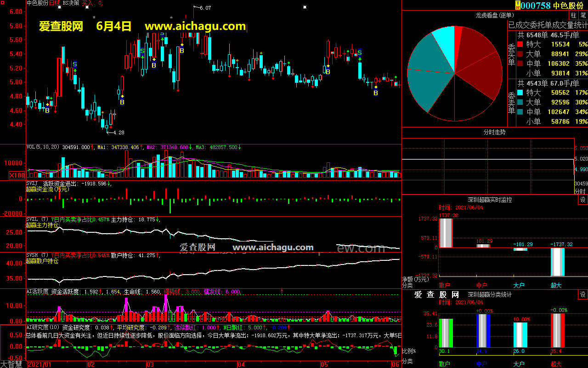Click the 主力持仓: 18.775 value
The height and width of the screenshot is (368, 588).
133,219
